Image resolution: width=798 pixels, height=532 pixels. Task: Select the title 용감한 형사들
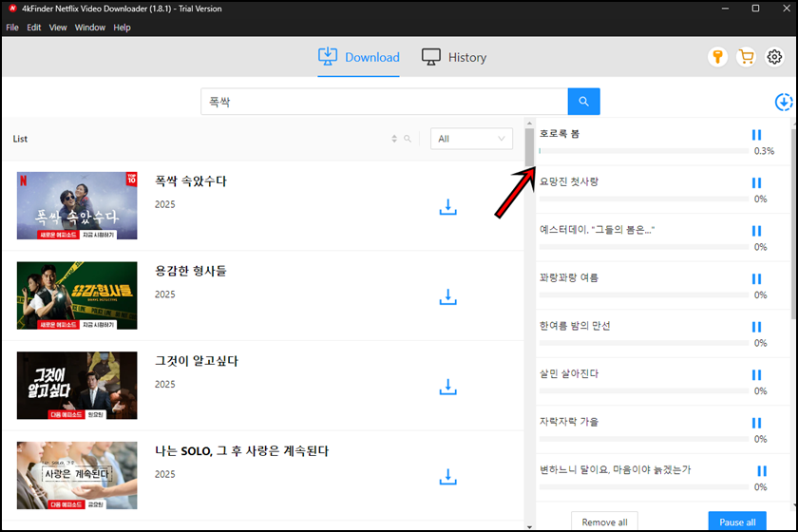pos(191,271)
